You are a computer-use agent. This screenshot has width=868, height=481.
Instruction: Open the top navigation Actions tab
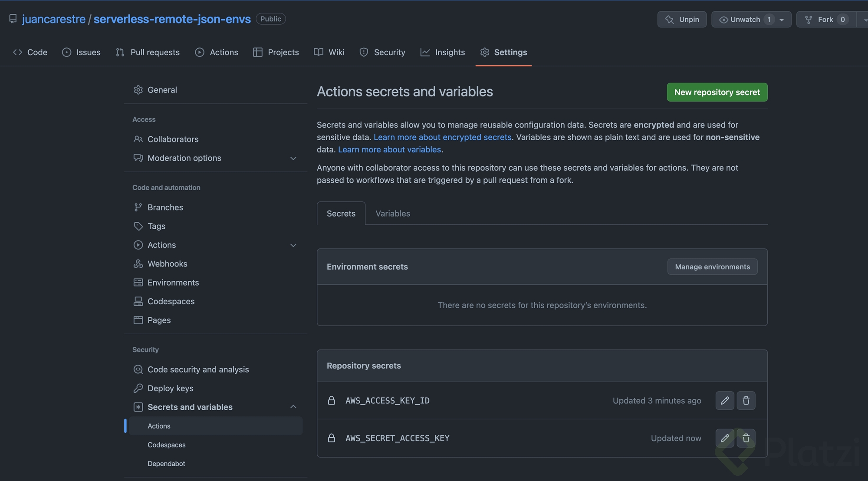click(x=217, y=52)
